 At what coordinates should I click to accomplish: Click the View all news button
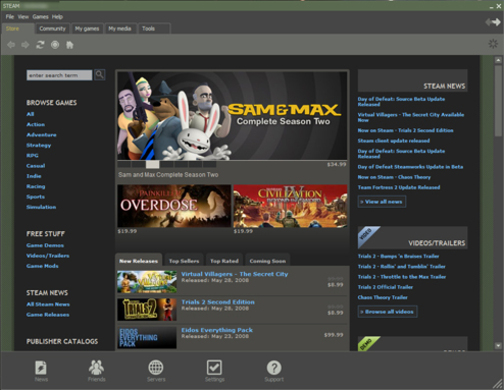click(382, 202)
